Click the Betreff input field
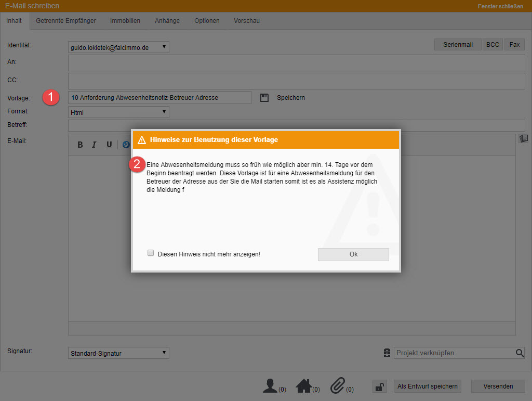Screen dimensions: 532x401 coord(296,125)
